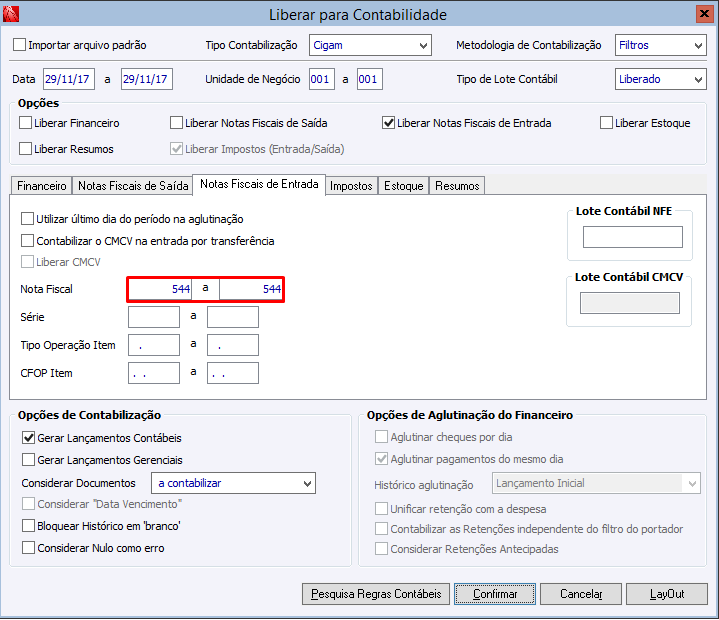Select the Notas Fiscais de Entrada tab
The width and height of the screenshot is (719, 620).
click(x=259, y=184)
